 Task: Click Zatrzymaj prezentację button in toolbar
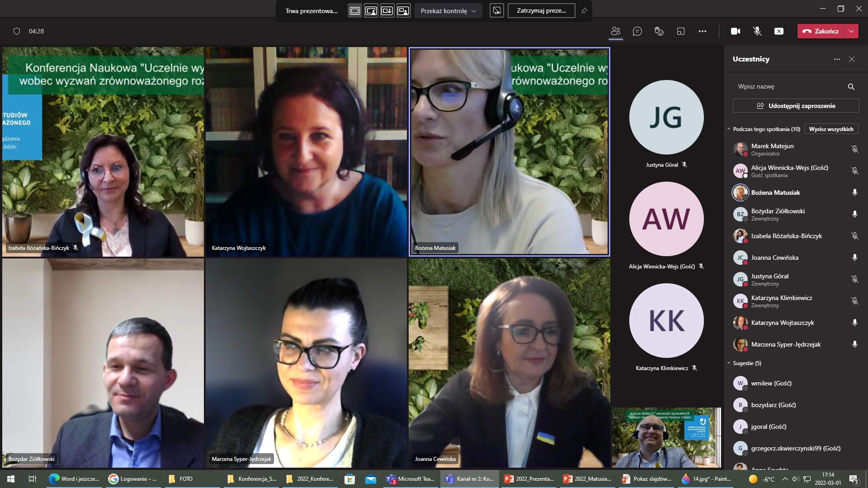click(x=539, y=10)
